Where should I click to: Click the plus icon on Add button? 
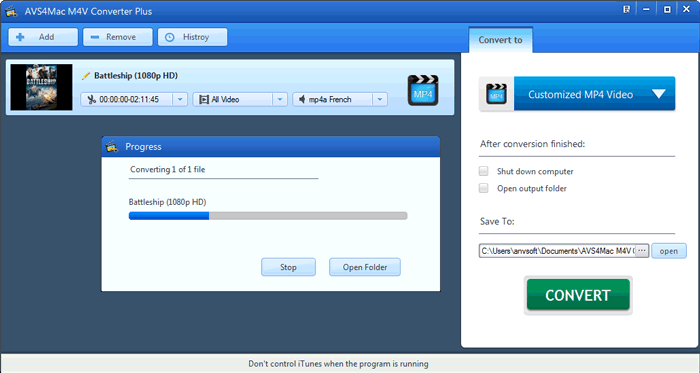(20, 37)
